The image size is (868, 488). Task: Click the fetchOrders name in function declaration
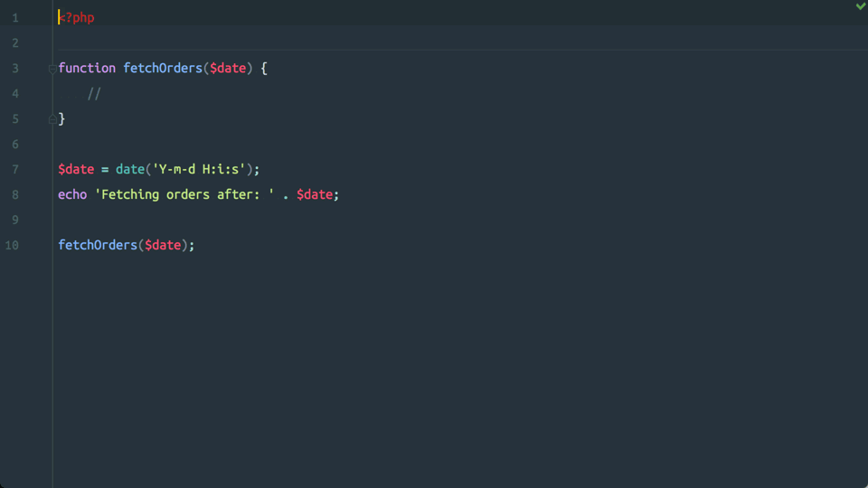tap(163, 68)
